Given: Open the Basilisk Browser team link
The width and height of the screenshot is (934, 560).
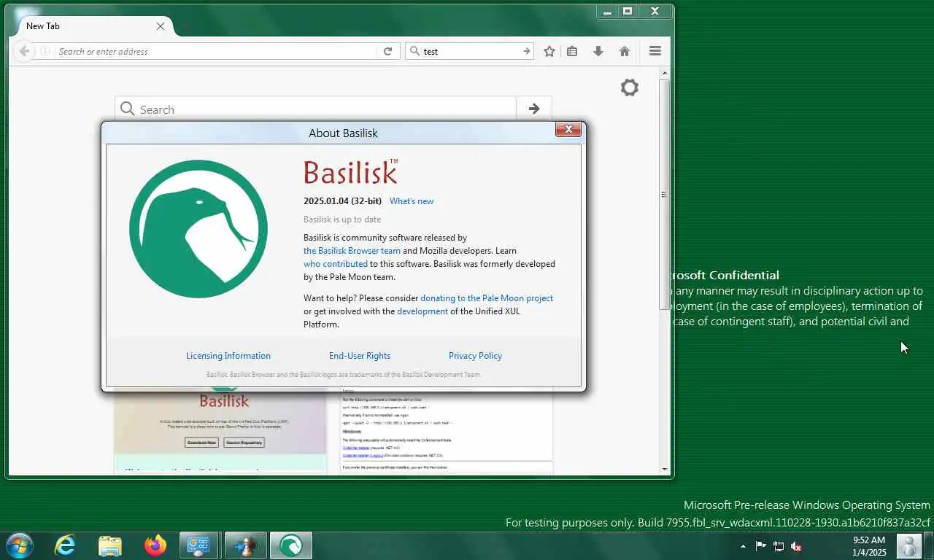Looking at the screenshot, I should tap(352, 251).
